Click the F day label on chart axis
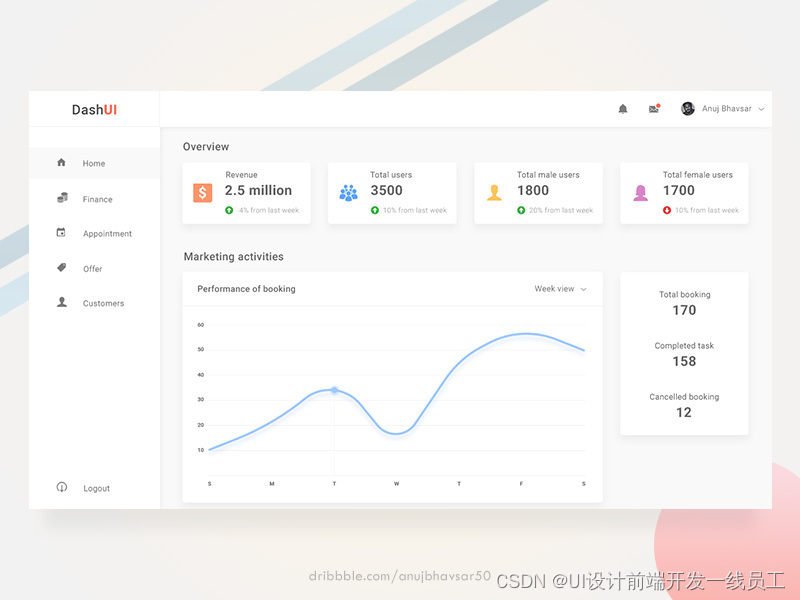800x600 pixels. coord(521,484)
